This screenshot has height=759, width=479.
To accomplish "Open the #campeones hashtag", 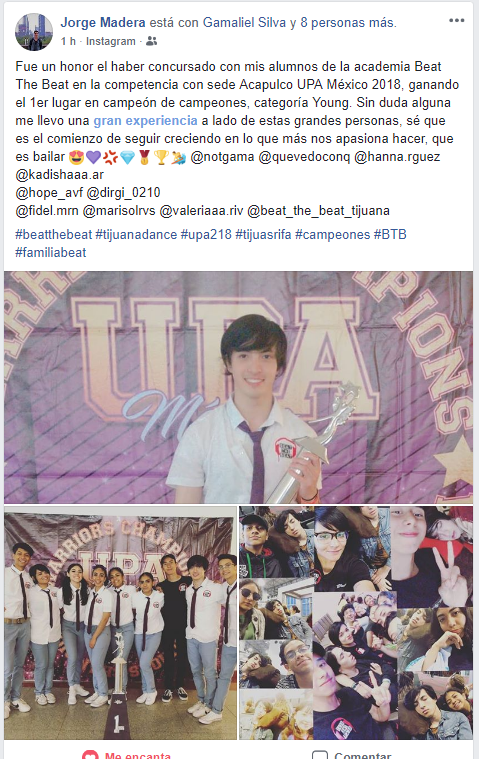I will point(332,235).
